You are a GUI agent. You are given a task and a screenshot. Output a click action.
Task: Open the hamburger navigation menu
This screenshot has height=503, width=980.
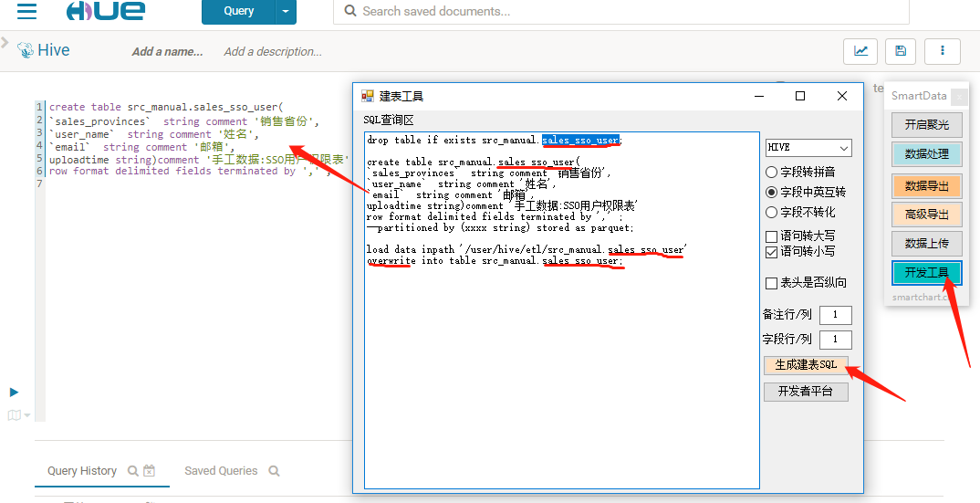coord(26,12)
